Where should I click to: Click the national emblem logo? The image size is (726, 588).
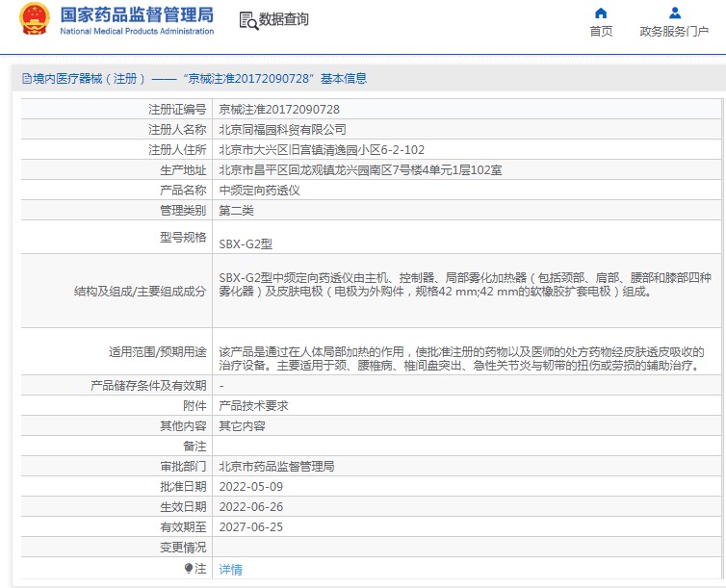point(34,18)
